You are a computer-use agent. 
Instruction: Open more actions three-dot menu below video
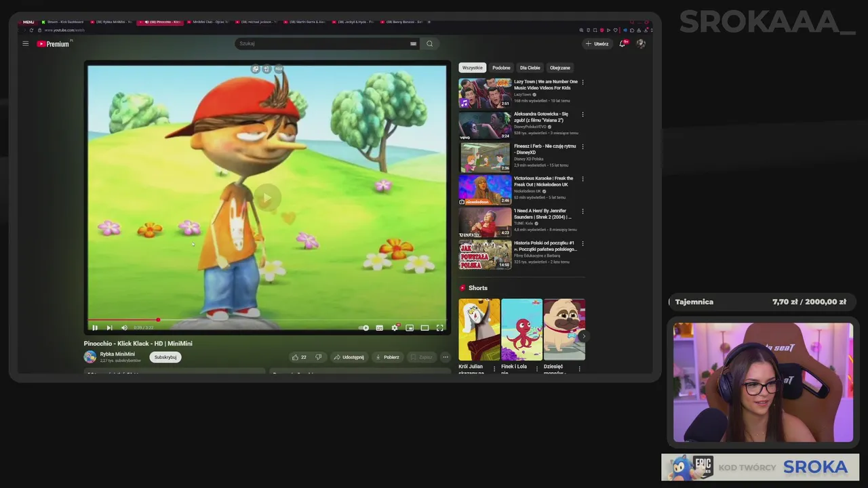pos(446,357)
